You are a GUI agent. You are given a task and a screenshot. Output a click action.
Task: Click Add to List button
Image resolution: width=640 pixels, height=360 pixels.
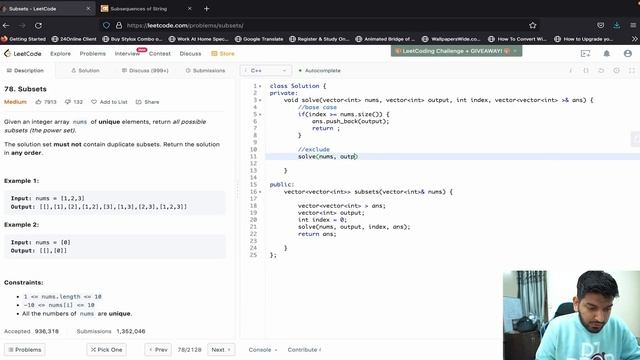click(109, 102)
